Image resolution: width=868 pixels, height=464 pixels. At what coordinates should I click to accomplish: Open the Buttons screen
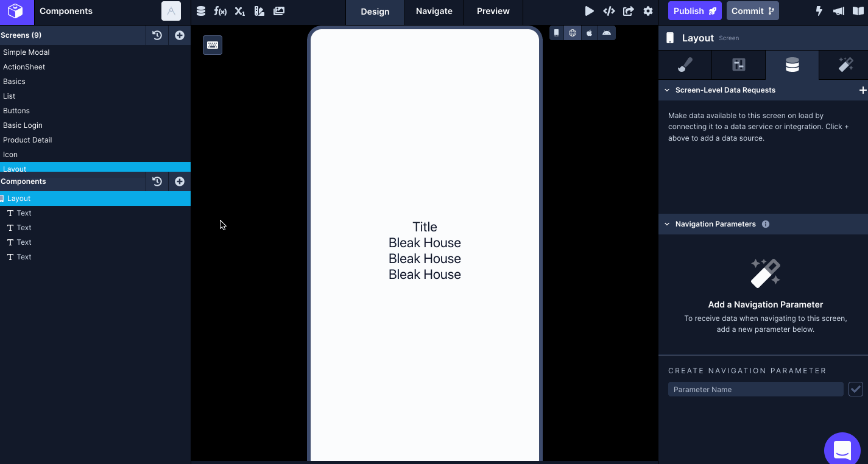point(95,111)
